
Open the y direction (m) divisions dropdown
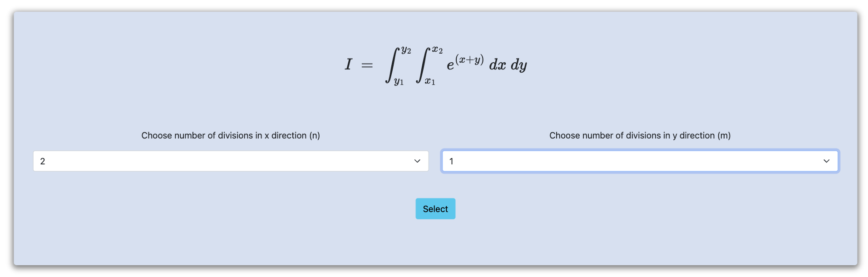pyautogui.click(x=640, y=161)
